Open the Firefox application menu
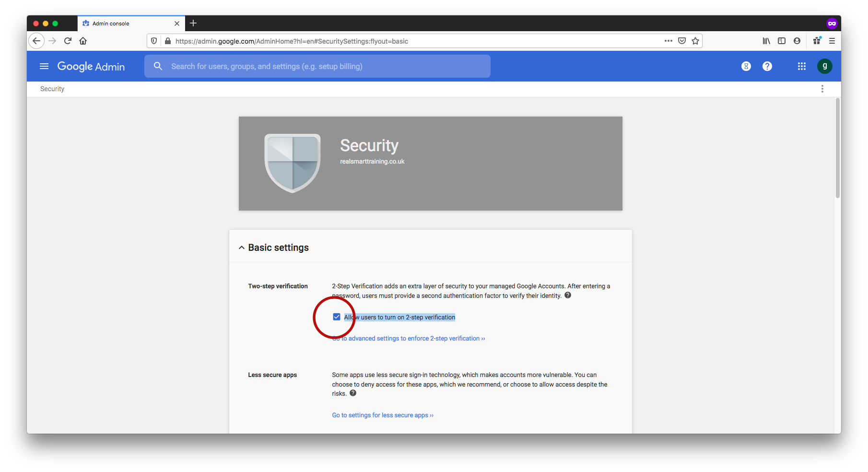Image resolution: width=868 pixels, height=472 pixels. [x=832, y=41]
